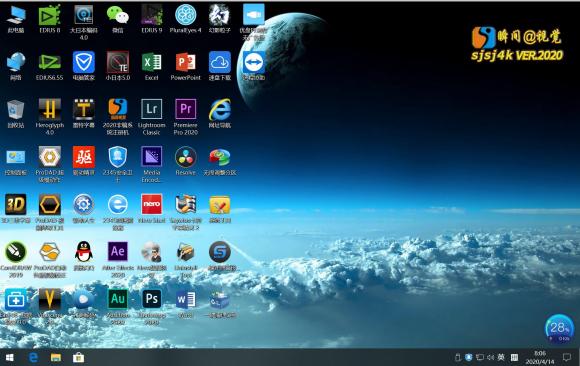Click the network icon in the tray
580x366 pixels.
coord(480,357)
